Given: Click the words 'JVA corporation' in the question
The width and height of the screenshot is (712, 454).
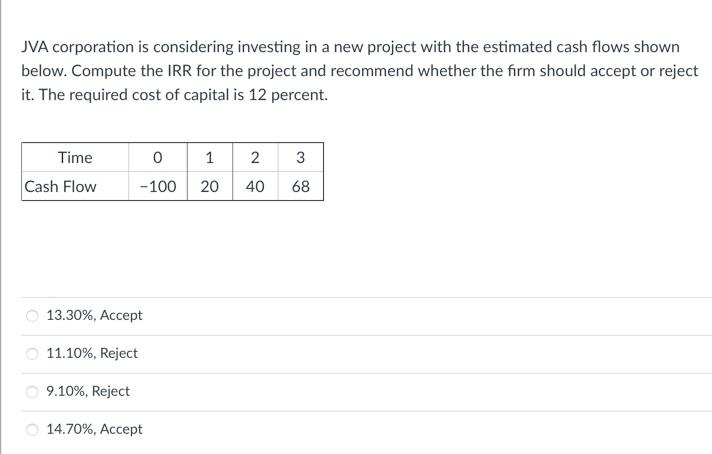Looking at the screenshot, I should tap(75, 47).
